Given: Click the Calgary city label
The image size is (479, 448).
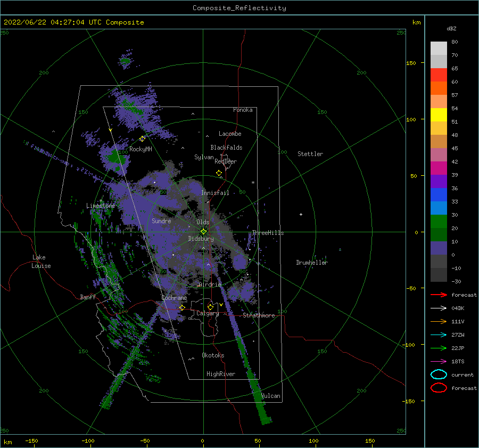Looking at the screenshot, I should [x=208, y=313].
